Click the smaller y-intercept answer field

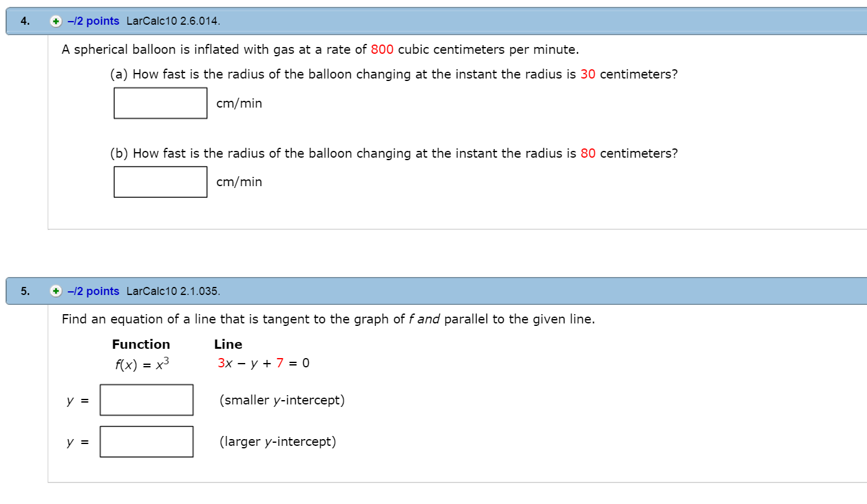(x=147, y=400)
